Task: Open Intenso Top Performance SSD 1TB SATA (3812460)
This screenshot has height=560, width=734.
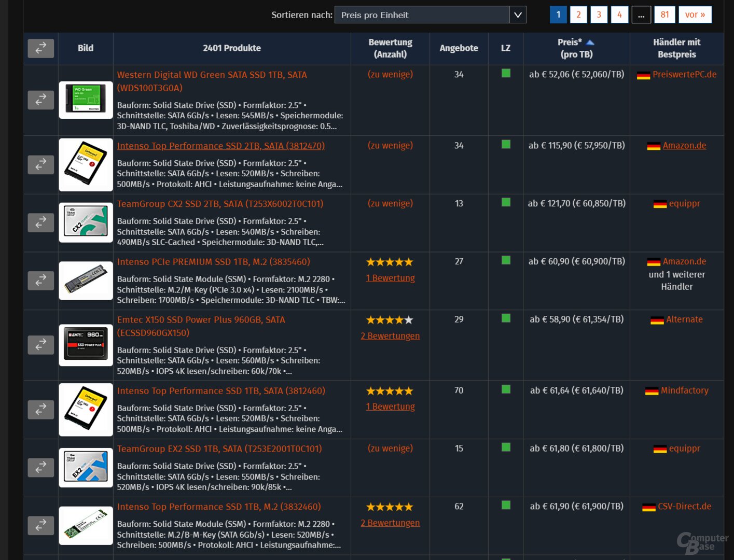Action: point(221,391)
